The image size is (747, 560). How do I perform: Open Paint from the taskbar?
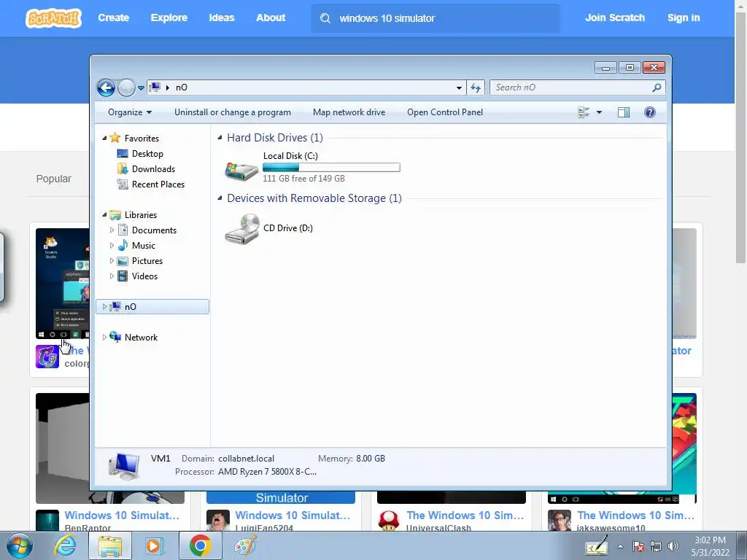(x=245, y=545)
